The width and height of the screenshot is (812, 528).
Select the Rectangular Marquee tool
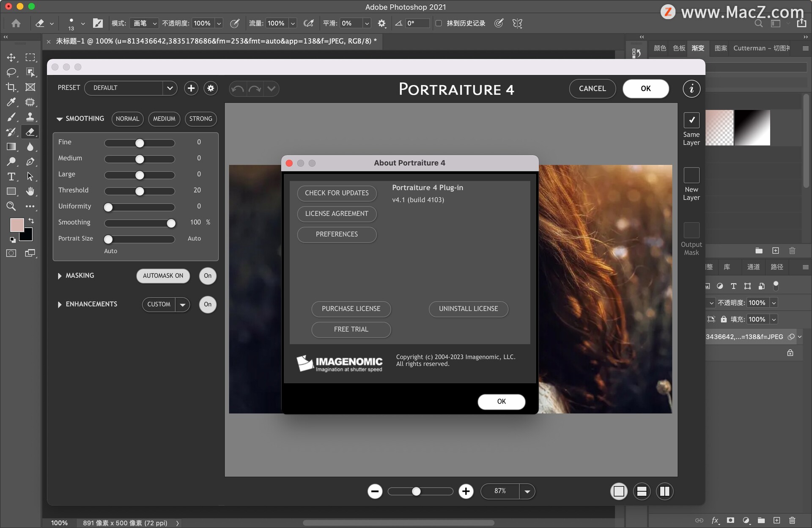click(30, 58)
